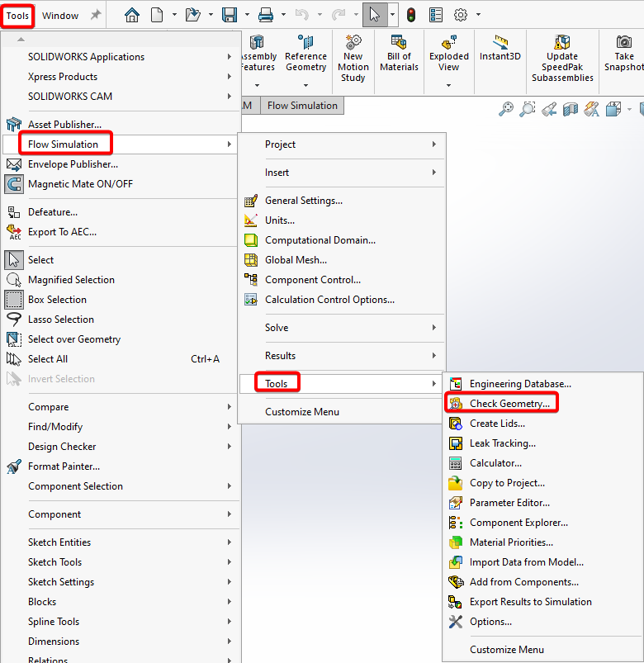This screenshot has width=644, height=663.
Task: Open General Settings of Flow Simulation
Action: point(340,201)
